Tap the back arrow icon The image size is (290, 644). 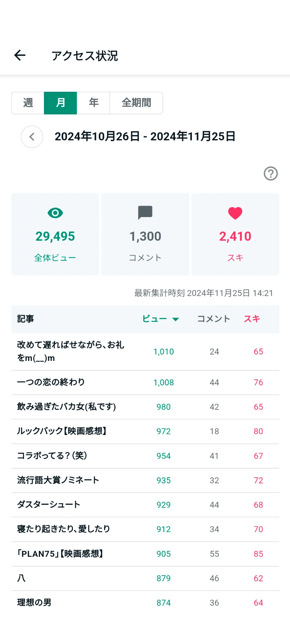(20, 55)
